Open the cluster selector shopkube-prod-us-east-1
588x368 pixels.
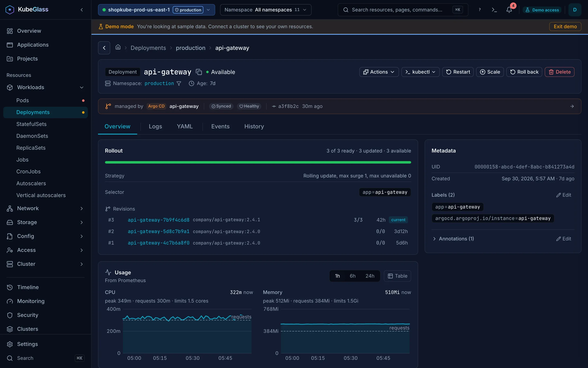[x=156, y=10]
